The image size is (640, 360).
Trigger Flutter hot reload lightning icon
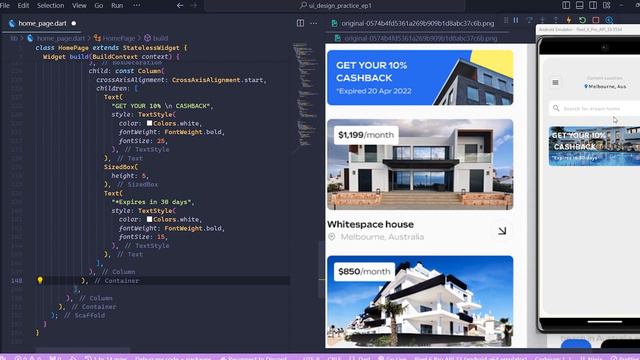tap(569, 20)
